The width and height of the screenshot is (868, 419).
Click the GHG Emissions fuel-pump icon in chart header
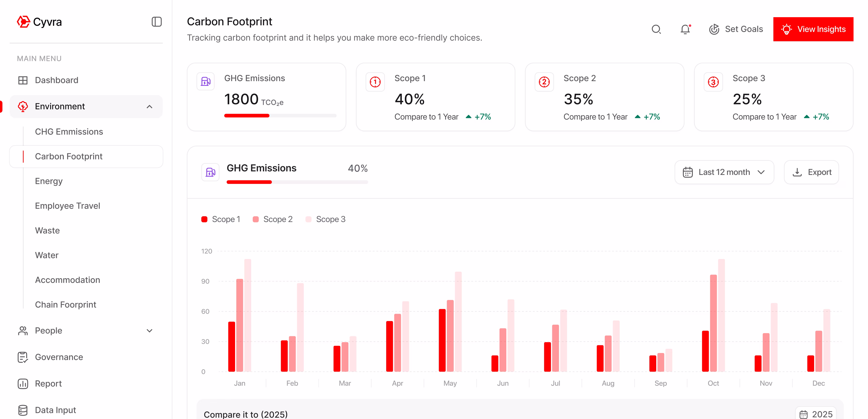tap(210, 172)
